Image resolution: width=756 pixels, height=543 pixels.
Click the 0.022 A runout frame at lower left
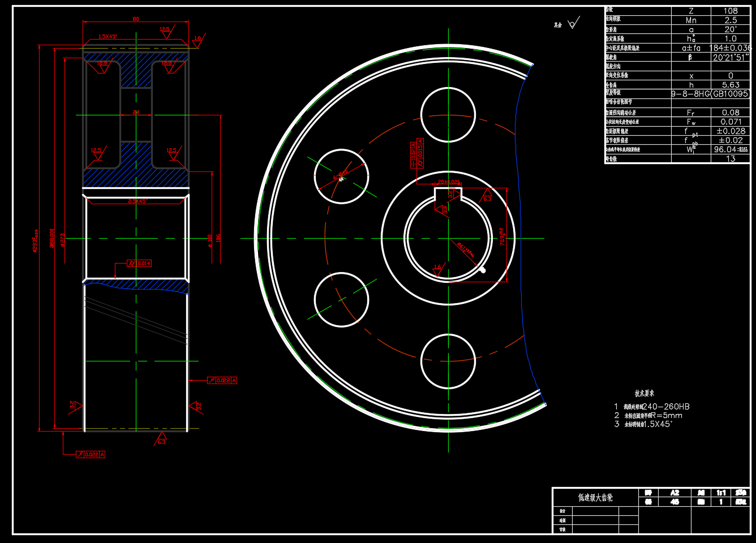pyautogui.click(x=91, y=454)
